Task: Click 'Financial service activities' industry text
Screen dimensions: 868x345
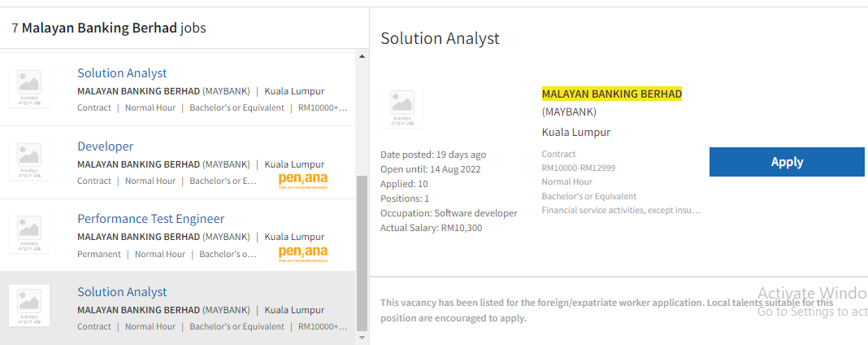Action: pyautogui.click(x=621, y=211)
